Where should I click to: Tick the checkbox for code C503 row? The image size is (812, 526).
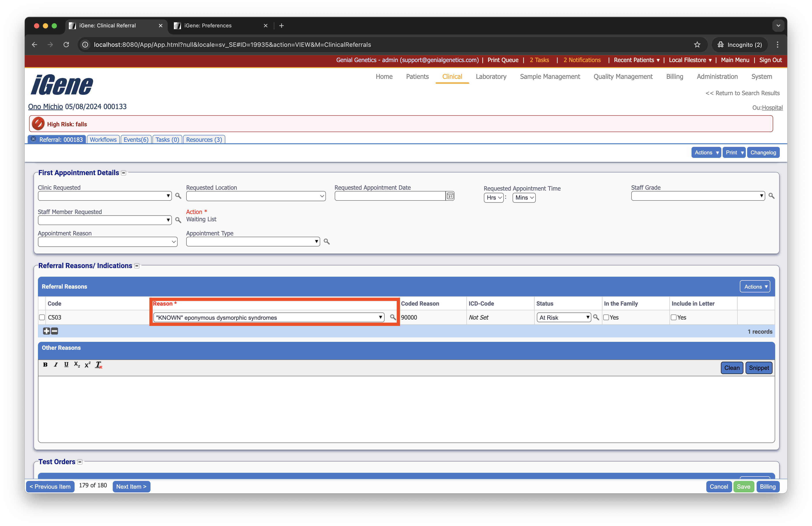click(x=42, y=318)
